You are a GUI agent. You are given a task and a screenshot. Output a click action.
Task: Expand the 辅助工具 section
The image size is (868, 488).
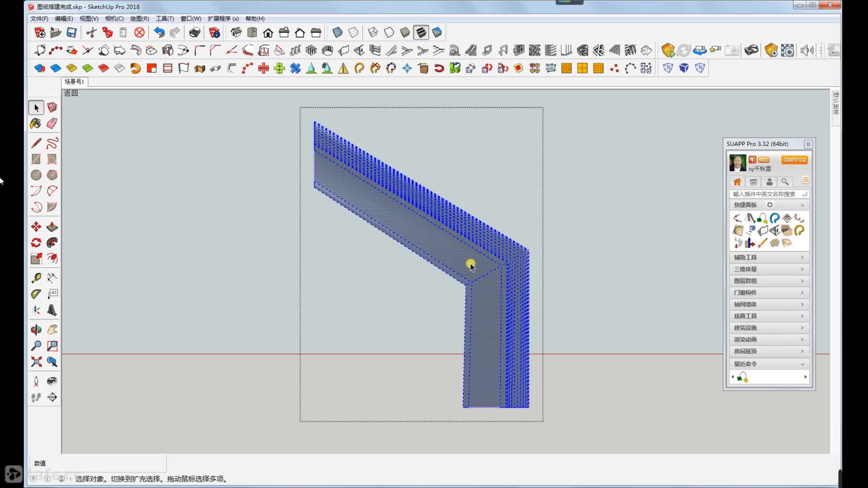(769, 257)
